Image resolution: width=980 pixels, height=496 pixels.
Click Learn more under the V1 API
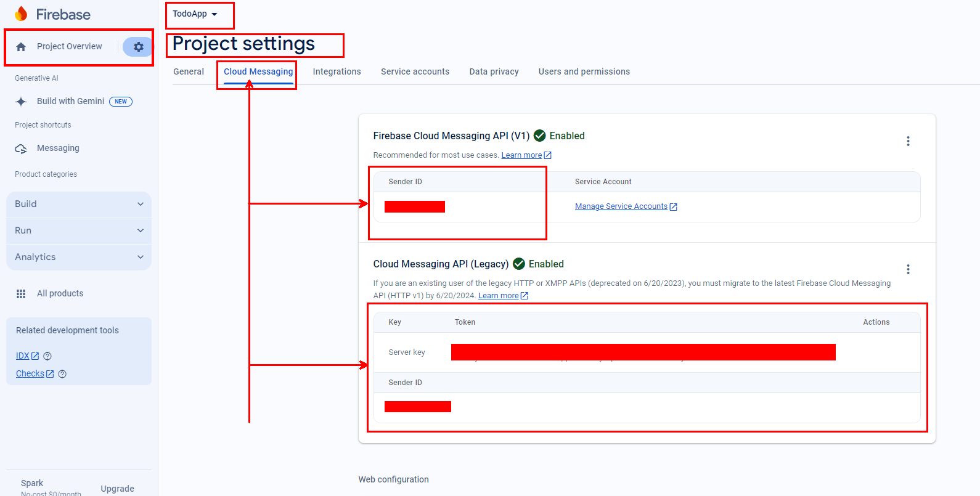pos(521,155)
